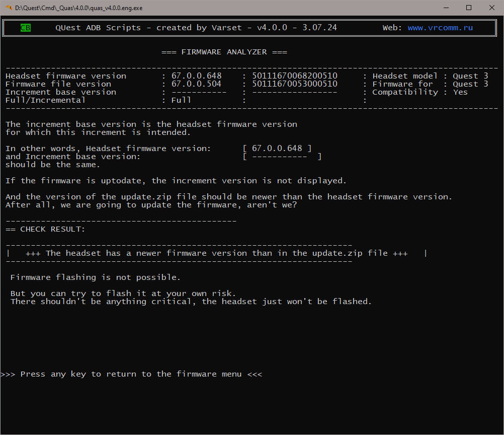Screen dimensions: 504x435
Task: Click the bracketed 67.0.0.648 version text
Action: (277, 149)
